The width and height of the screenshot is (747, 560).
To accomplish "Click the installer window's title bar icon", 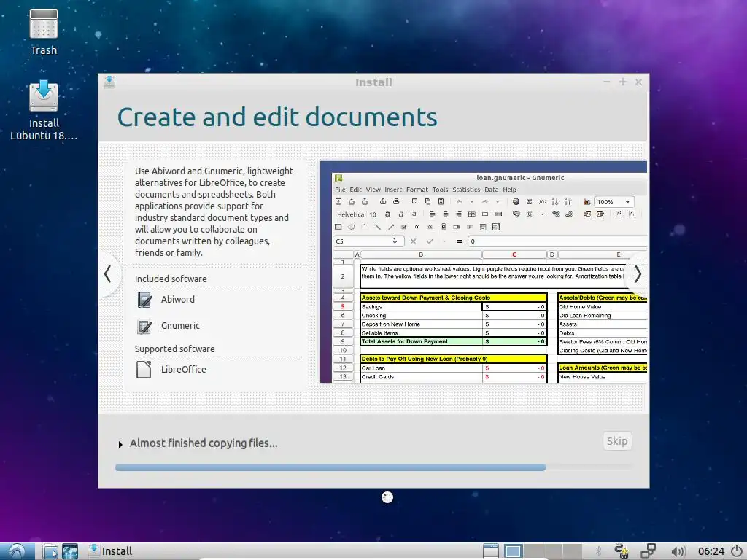I will [x=109, y=82].
